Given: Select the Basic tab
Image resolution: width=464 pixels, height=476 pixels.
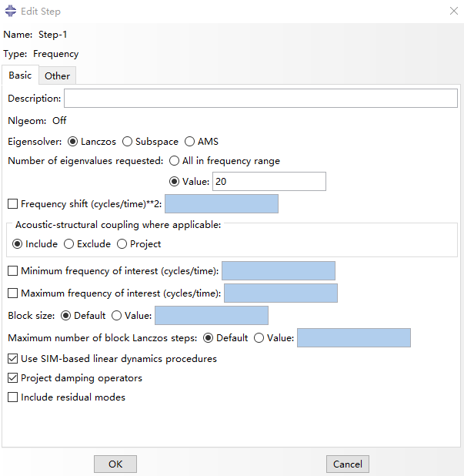Looking at the screenshot, I should tap(20, 75).
